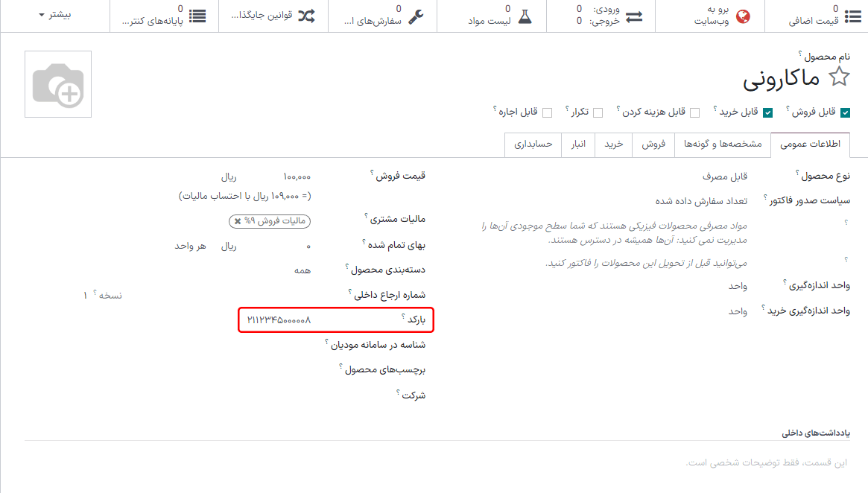Remove the مالیات فروش ۹% tag

[x=238, y=221]
